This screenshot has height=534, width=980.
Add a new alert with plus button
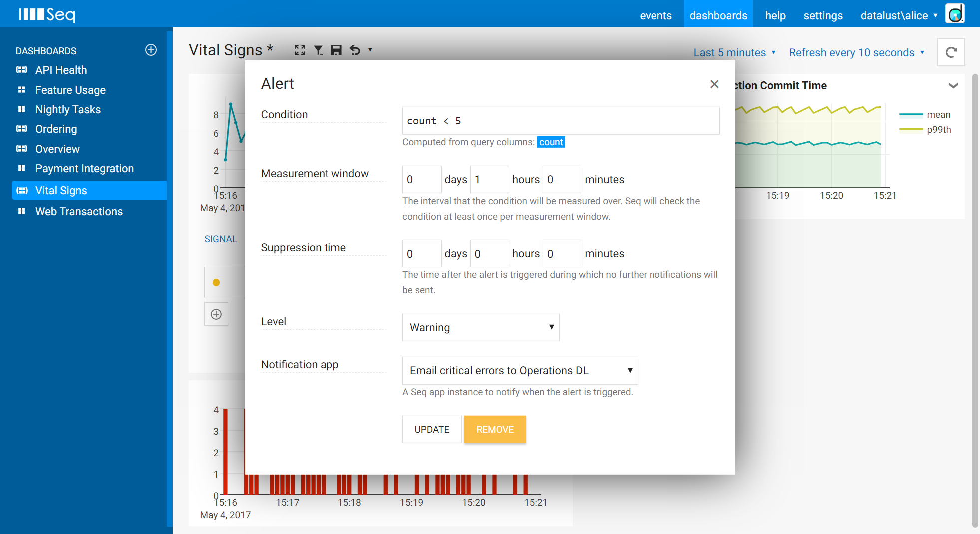pos(216,314)
